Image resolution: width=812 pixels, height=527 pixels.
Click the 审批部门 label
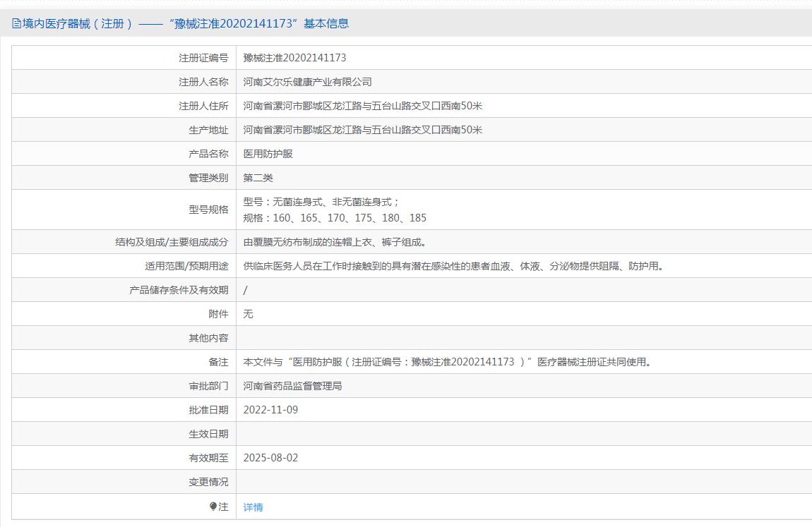208,386
